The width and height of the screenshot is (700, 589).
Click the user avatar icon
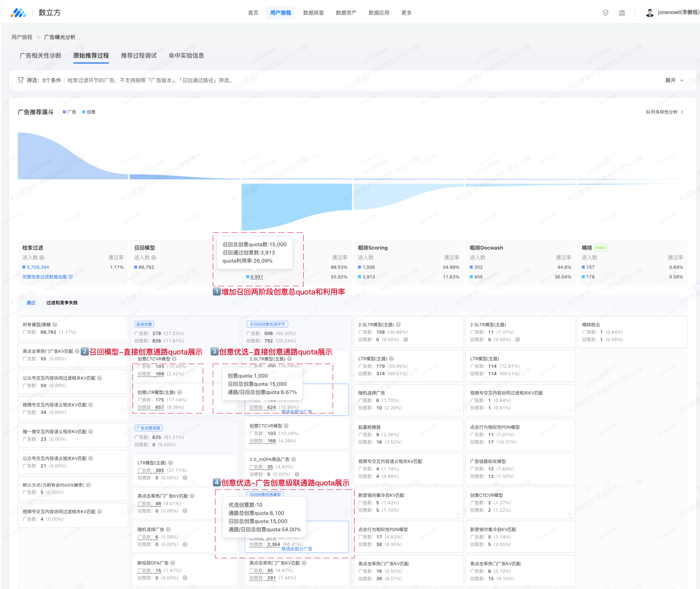pos(649,13)
